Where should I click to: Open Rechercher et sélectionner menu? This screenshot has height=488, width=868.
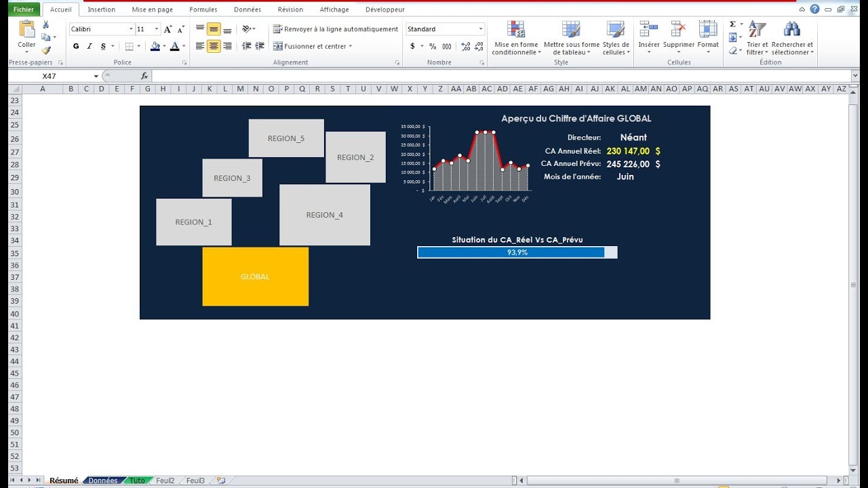(792, 39)
